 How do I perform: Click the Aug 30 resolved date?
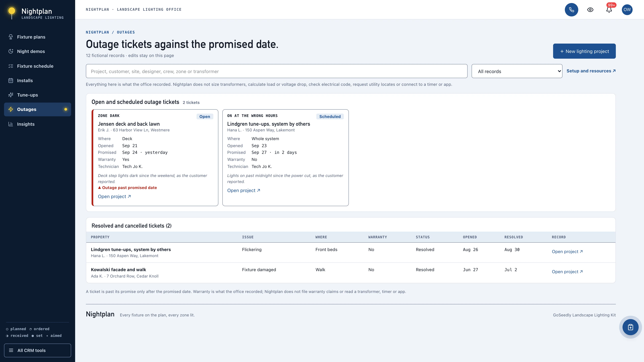pyautogui.click(x=512, y=250)
